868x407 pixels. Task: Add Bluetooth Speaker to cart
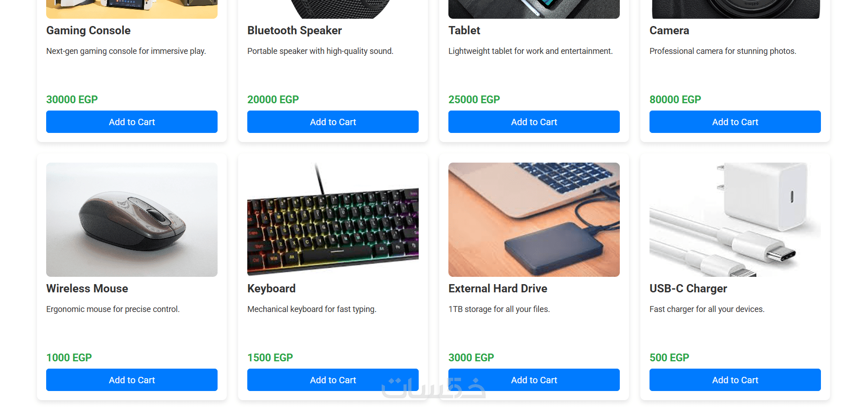[333, 122]
